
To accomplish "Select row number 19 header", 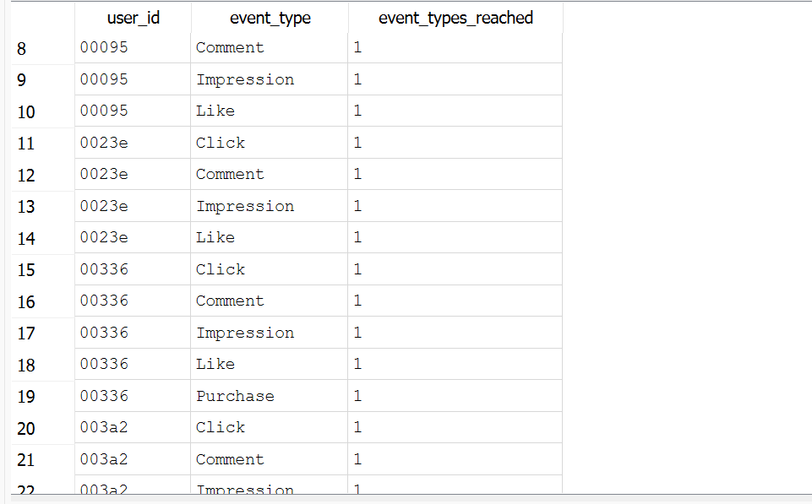I will 26,397.
